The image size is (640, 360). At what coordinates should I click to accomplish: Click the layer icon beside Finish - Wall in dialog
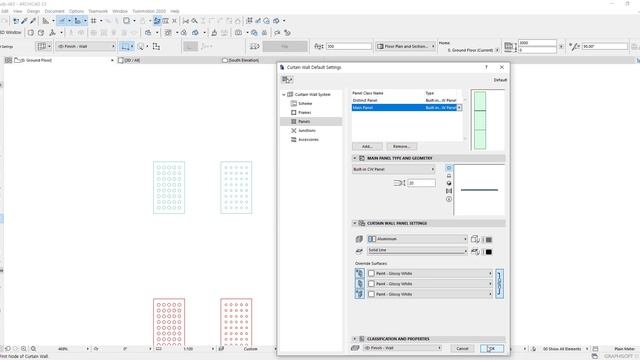pos(355,348)
